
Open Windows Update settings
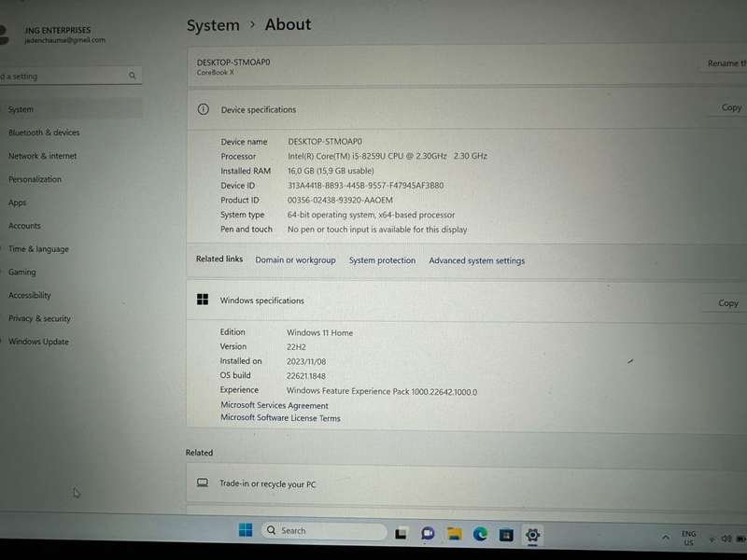pyautogui.click(x=38, y=342)
